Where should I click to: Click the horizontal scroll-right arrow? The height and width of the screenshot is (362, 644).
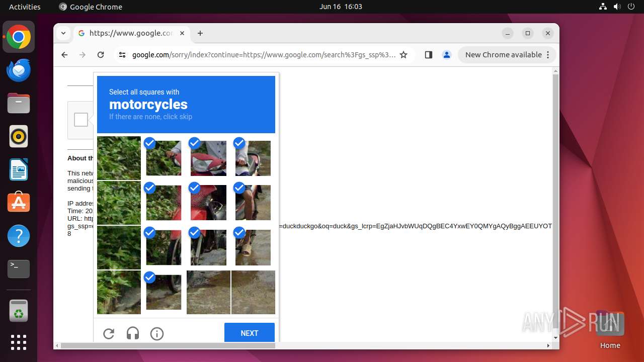tap(548, 345)
